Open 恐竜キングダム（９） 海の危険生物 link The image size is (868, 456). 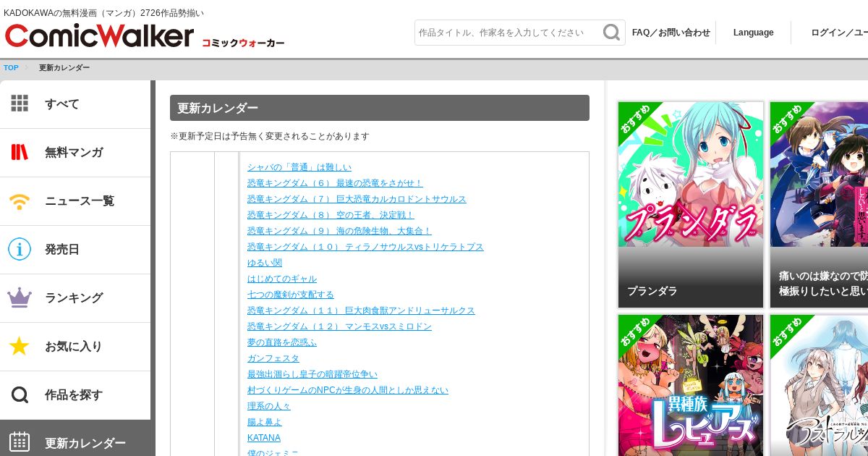pyautogui.click(x=339, y=231)
